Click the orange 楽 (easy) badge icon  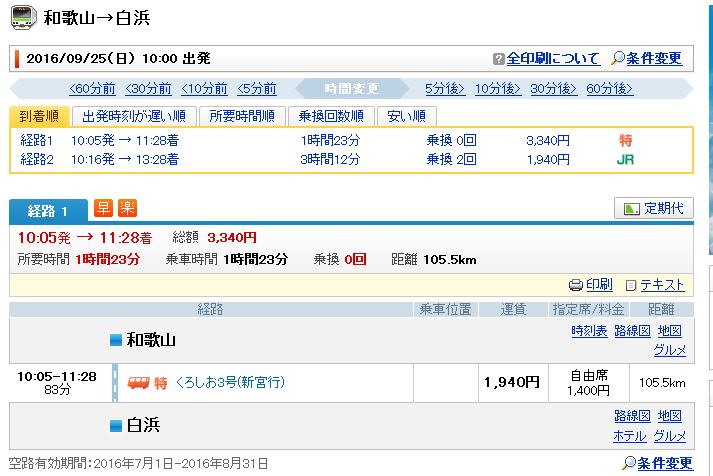(x=127, y=208)
